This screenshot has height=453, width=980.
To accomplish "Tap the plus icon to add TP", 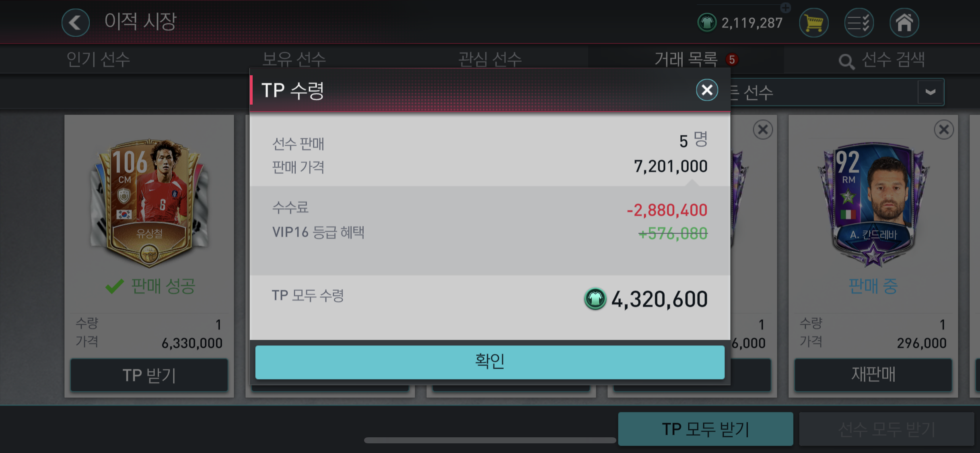I will (785, 7).
